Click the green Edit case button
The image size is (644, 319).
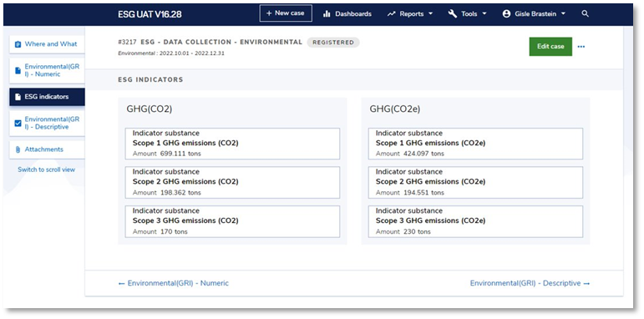point(550,47)
